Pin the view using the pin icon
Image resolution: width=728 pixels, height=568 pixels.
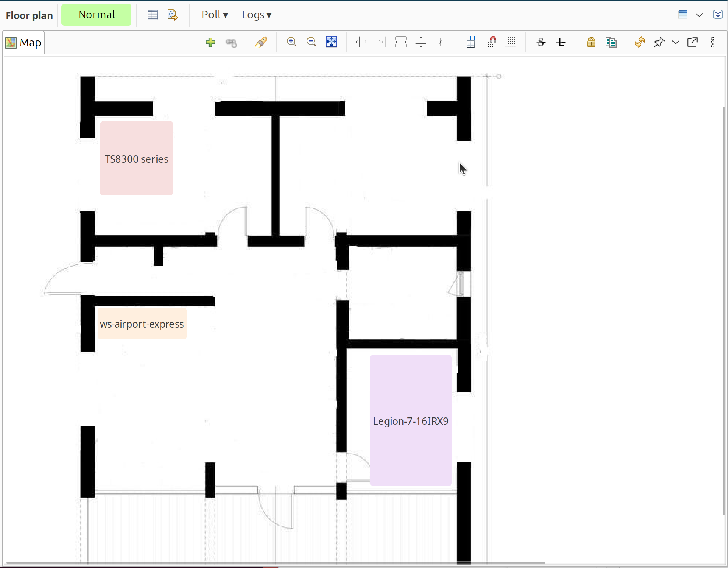(x=659, y=42)
